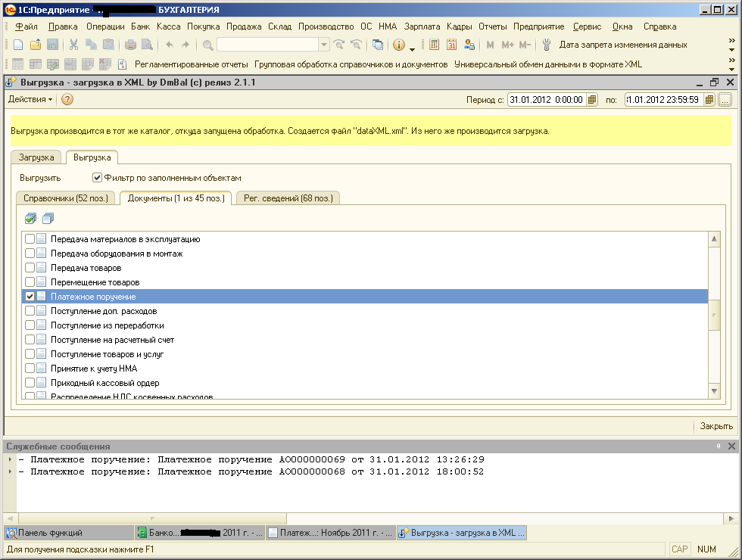Expand the message for Платежное поручение АО000000068
Viewport: 742px width, 560px height.
11,471
